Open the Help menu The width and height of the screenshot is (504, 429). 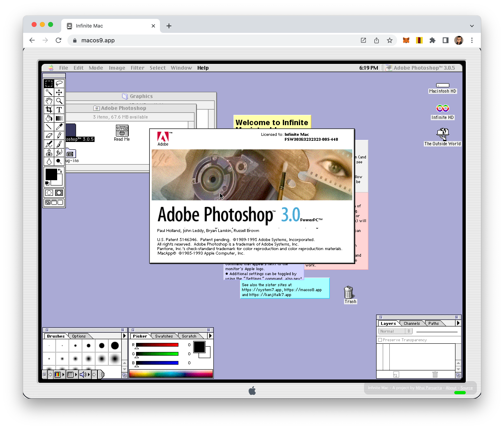203,68
